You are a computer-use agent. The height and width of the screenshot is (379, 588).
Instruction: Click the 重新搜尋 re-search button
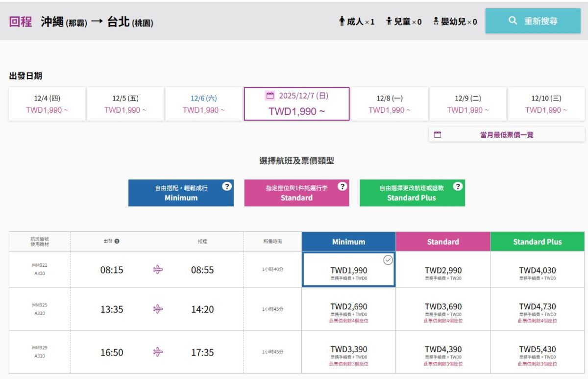pyautogui.click(x=533, y=21)
